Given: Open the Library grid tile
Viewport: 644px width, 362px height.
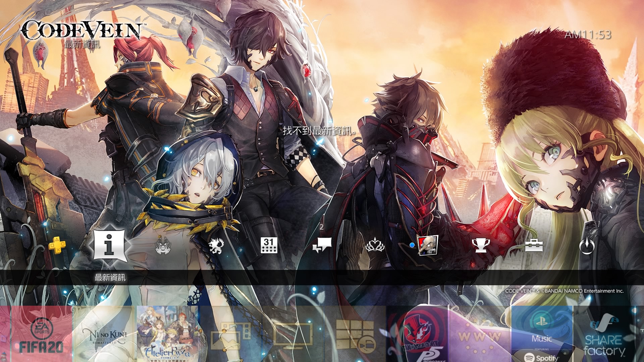Looking at the screenshot, I should 355,334.
